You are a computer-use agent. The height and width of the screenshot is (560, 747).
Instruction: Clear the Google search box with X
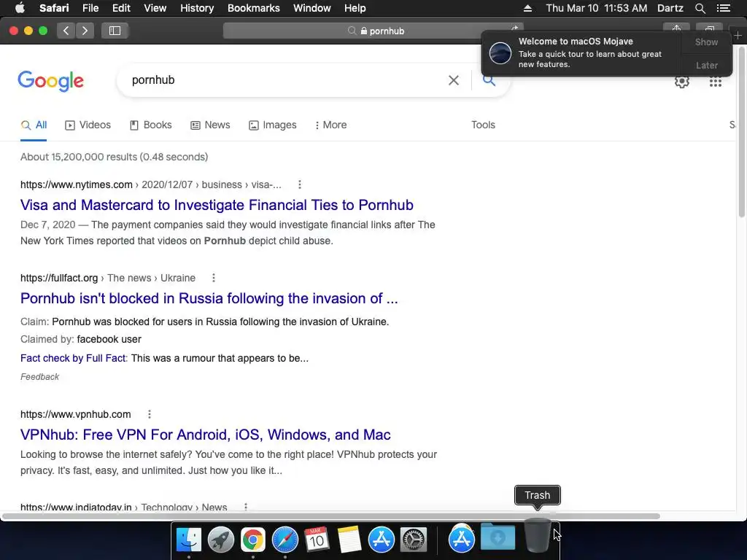point(454,80)
